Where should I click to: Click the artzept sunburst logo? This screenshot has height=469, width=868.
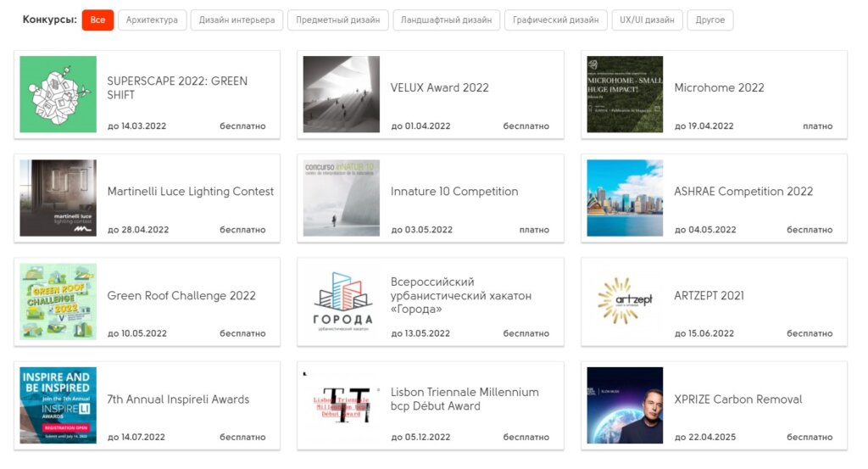tap(625, 301)
